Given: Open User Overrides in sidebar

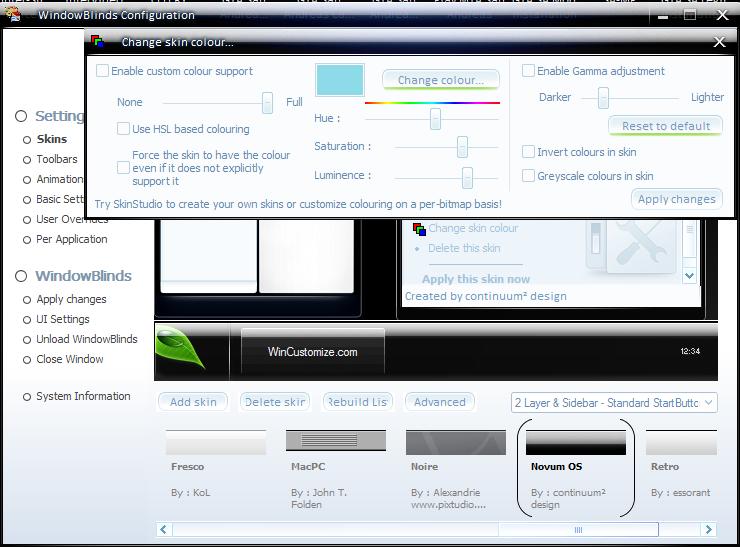Looking at the screenshot, I should point(66,219).
